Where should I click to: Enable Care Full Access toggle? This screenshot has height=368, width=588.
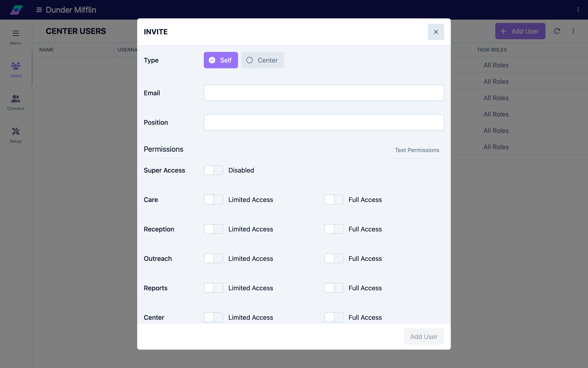click(x=334, y=200)
